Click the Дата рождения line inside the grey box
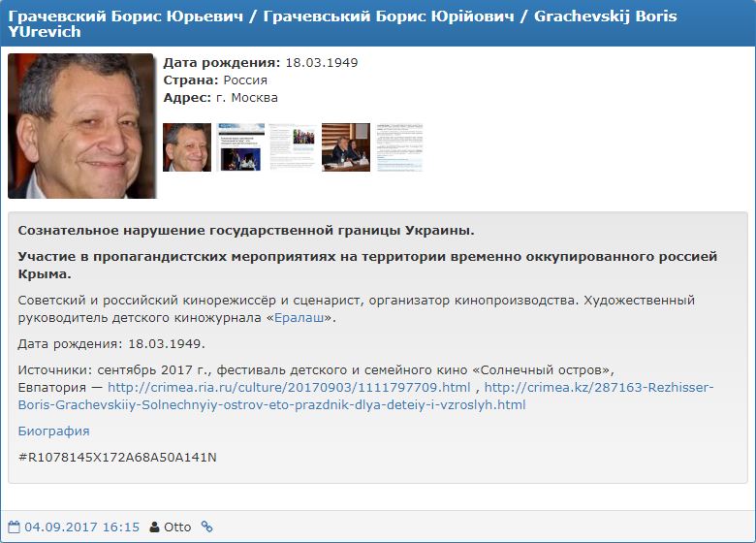756x543 pixels. (111, 344)
